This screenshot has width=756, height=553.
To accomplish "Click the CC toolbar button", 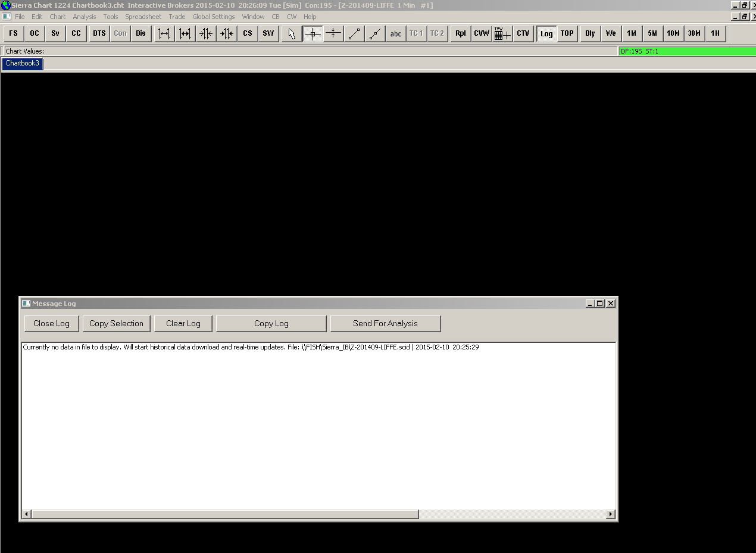I will pos(76,33).
